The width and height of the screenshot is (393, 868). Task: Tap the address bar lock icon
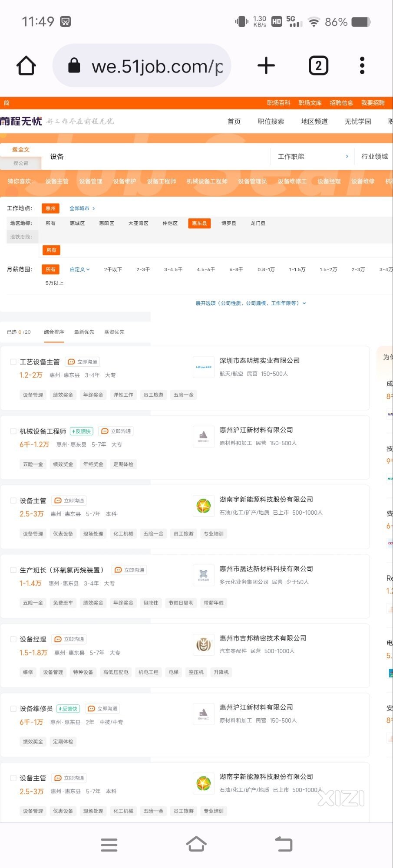pos(74,66)
